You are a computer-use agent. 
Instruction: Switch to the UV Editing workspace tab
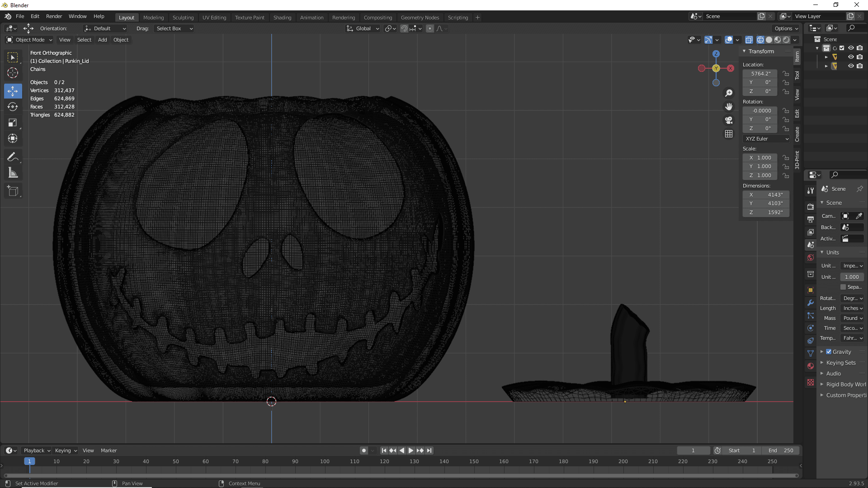[214, 18]
